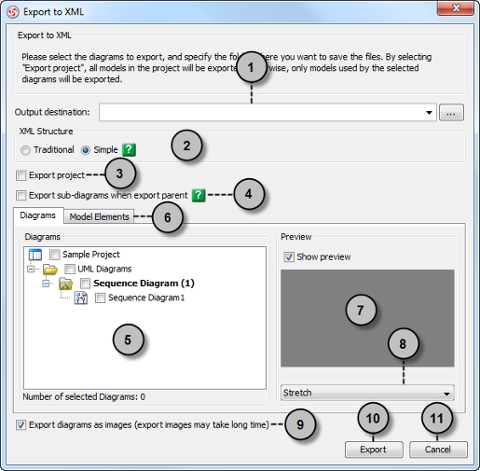Viewport: 480px width, 471px height.
Task: Click the browse (...) button
Action: point(451,113)
